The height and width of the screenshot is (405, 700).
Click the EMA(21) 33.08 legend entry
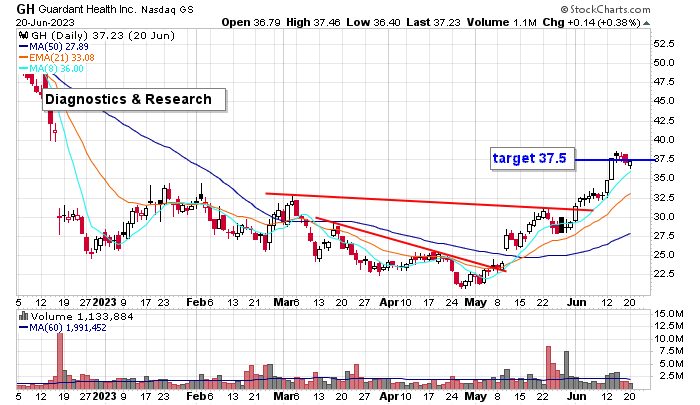tap(57, 58)
